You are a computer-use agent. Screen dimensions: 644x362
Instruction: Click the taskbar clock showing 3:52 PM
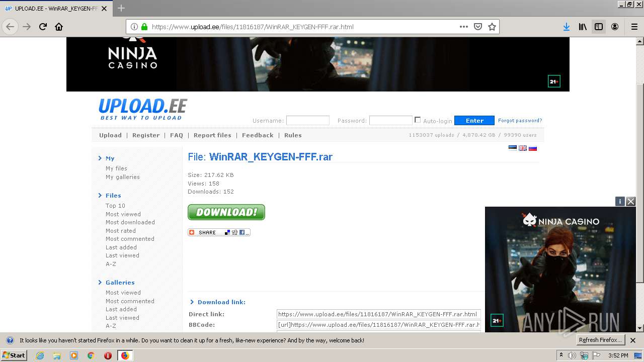click(x=618, y=355)
